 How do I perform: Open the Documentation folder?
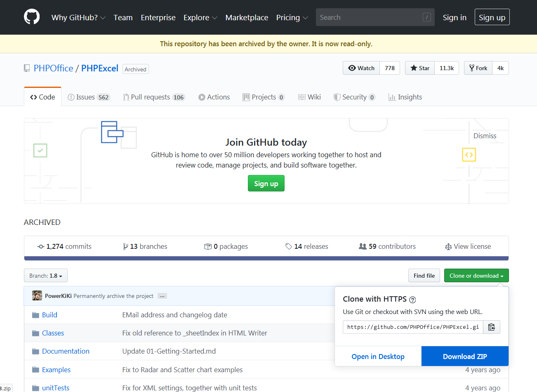[66, 351]
